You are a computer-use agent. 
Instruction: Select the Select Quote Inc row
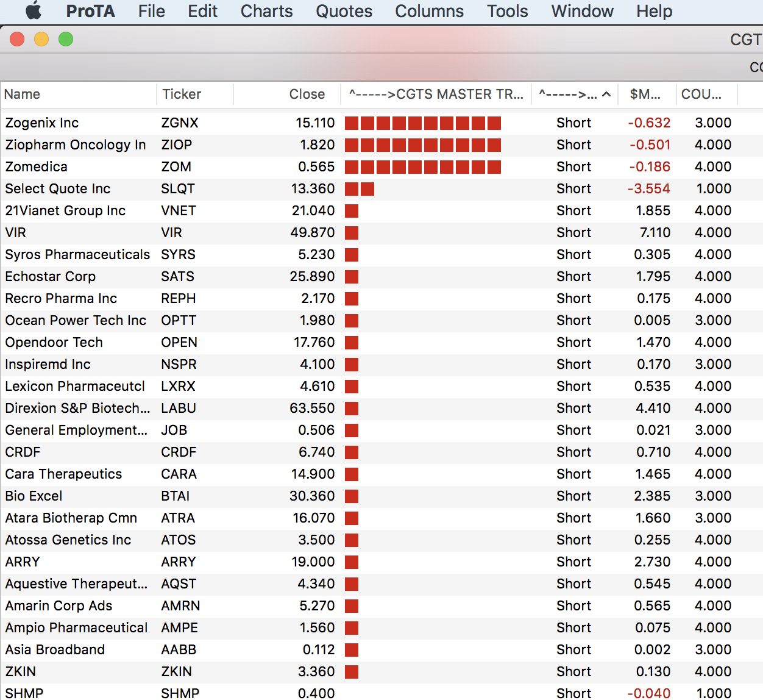point(381,188)
